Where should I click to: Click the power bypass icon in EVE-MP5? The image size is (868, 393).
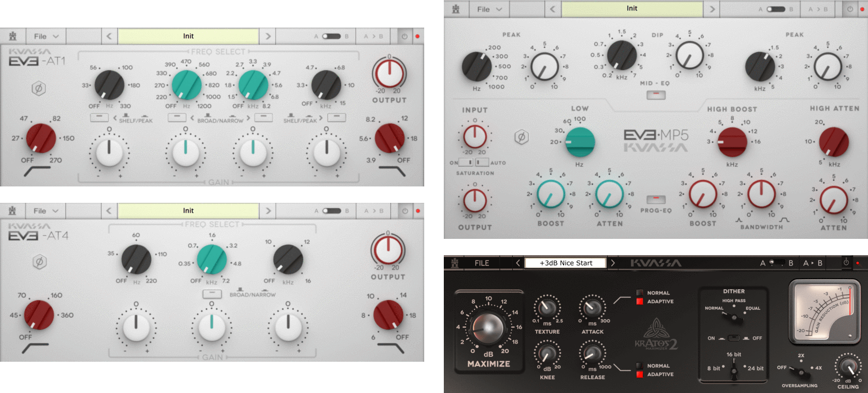850,9
